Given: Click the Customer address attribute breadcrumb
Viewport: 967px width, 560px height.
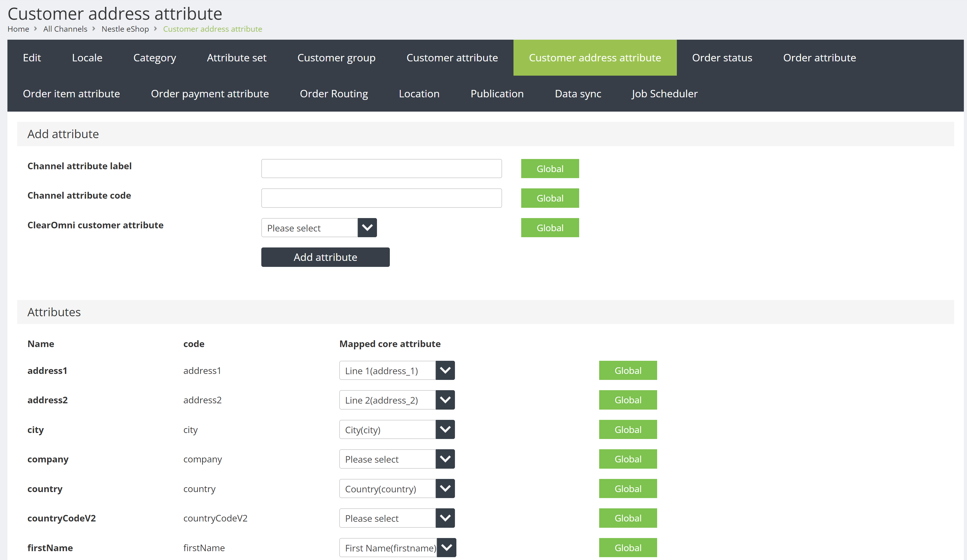Looking at the screenshot, I should click(x=212, y=29).
